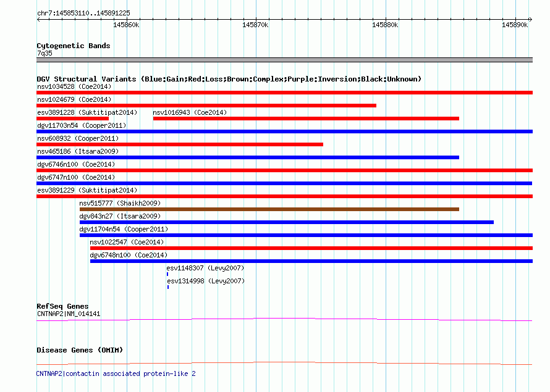Open the nsv1024679 (Coe2014) label
This screenshot has height=392, width=550.
pyautogui.click(x=74, y=99)
